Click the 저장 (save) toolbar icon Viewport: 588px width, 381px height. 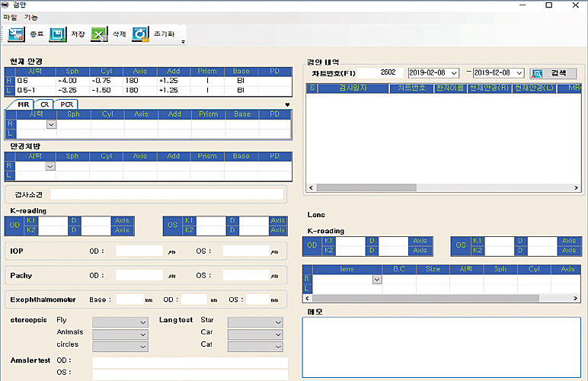click(x=58, y=34)
